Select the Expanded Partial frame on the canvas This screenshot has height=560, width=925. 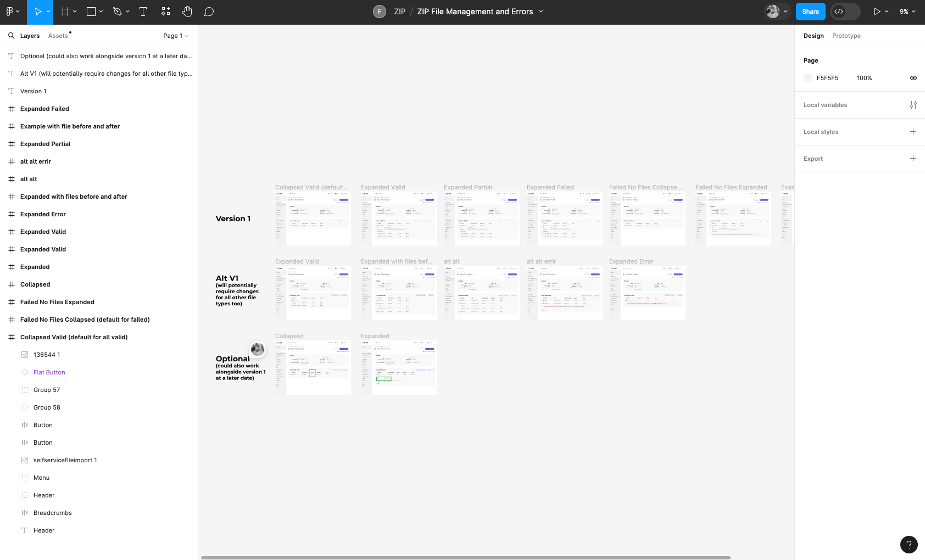(x=482, y=219)
